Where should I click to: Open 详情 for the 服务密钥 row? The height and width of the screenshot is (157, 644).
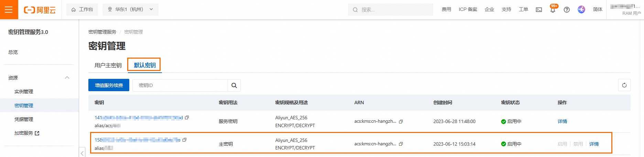[562, 121]
